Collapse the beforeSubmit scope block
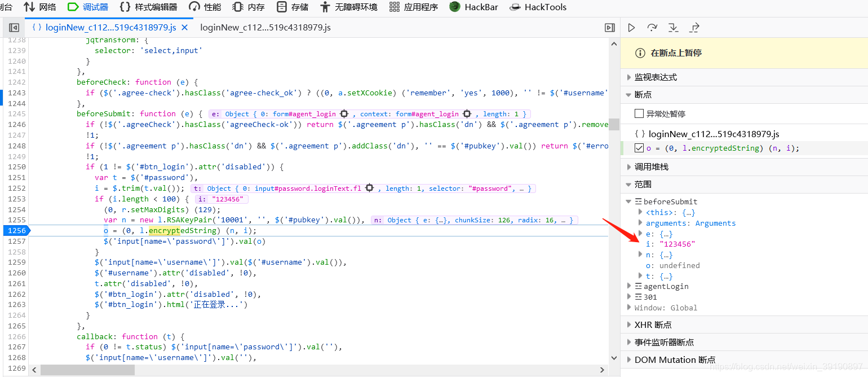Screen dimensions: 868x377 629,201
